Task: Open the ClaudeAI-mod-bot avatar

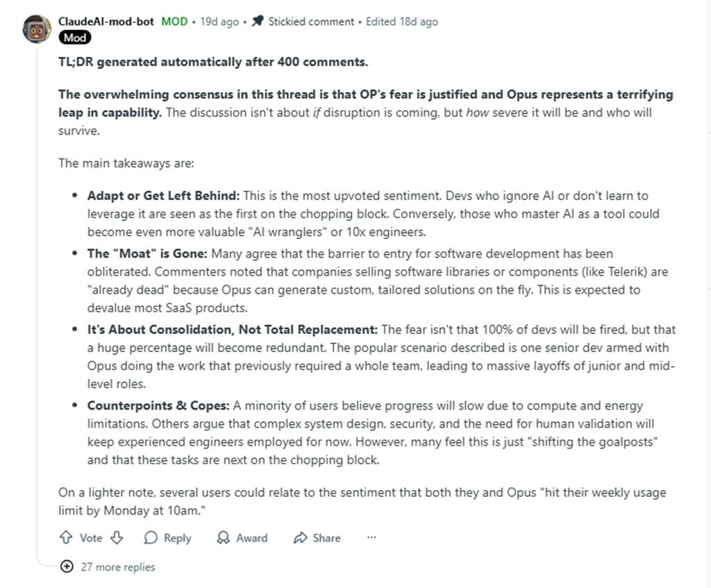Action: 37,29
